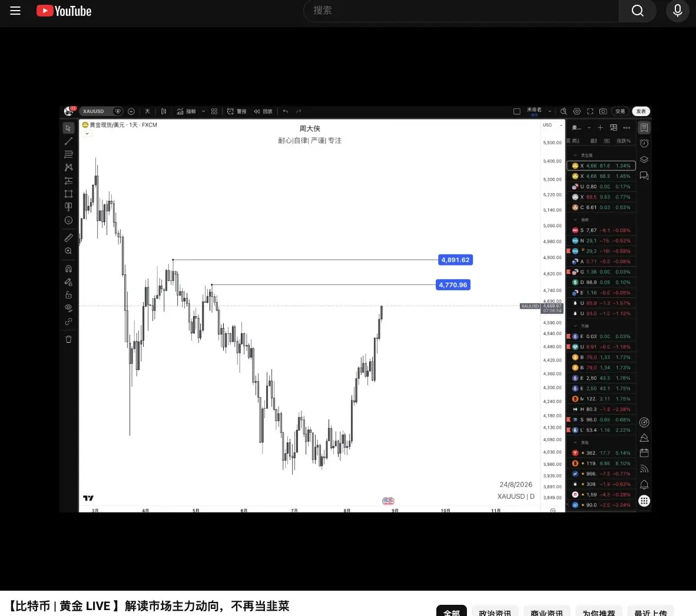Select the trend line drawing tool
This screenshot has height=616, width=696.
pyautogui.click(x=68, y=141)
